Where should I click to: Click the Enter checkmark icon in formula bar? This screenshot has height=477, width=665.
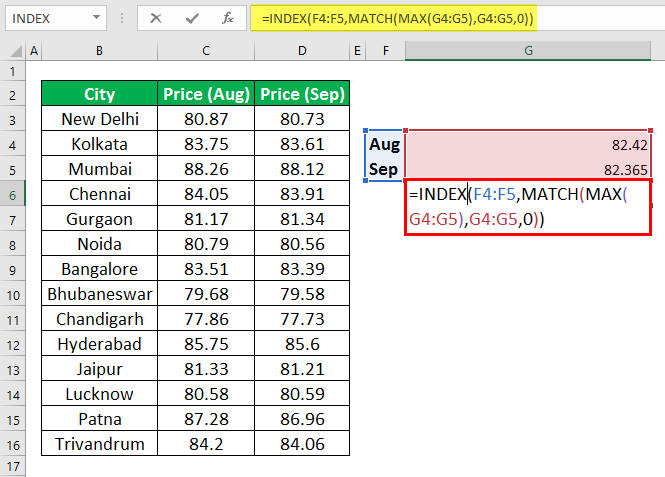pyautogui.click(x=192, y=18)
